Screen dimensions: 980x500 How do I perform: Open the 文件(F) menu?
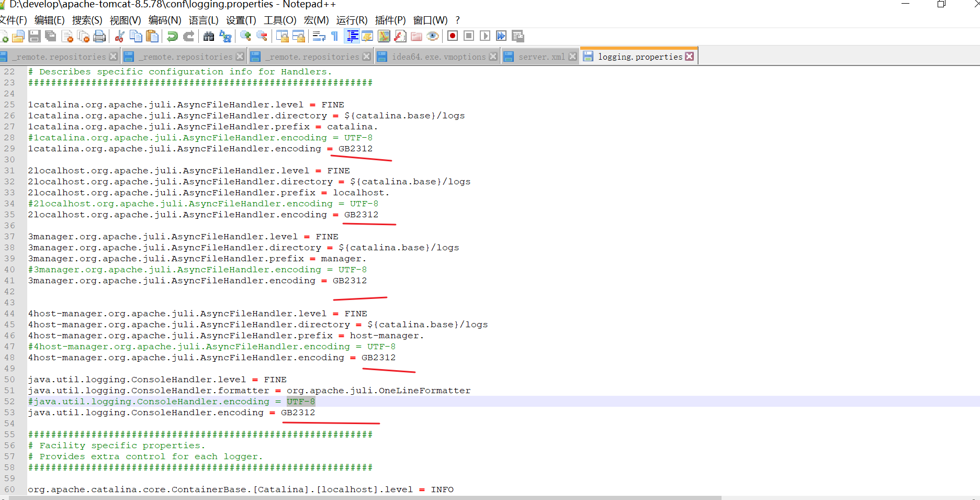[x=13, y=20]
